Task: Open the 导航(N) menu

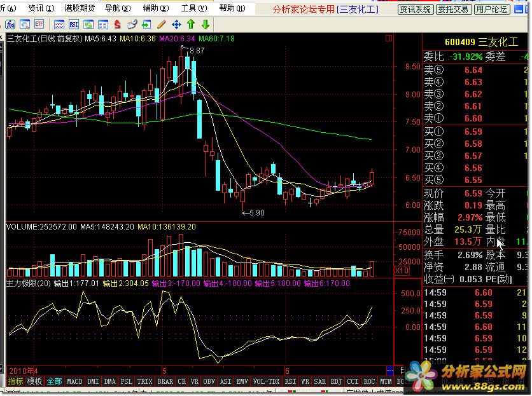Action: (118, 8)
